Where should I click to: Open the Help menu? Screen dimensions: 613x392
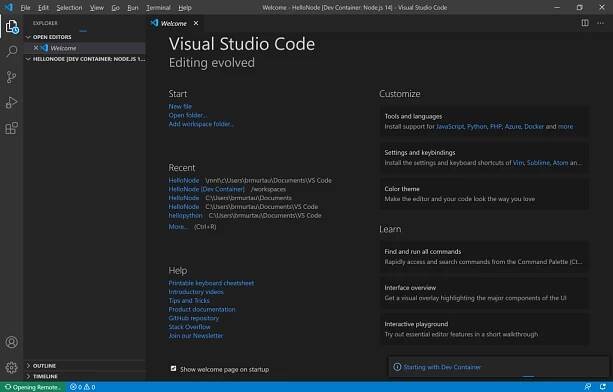(x=185, y=7)
